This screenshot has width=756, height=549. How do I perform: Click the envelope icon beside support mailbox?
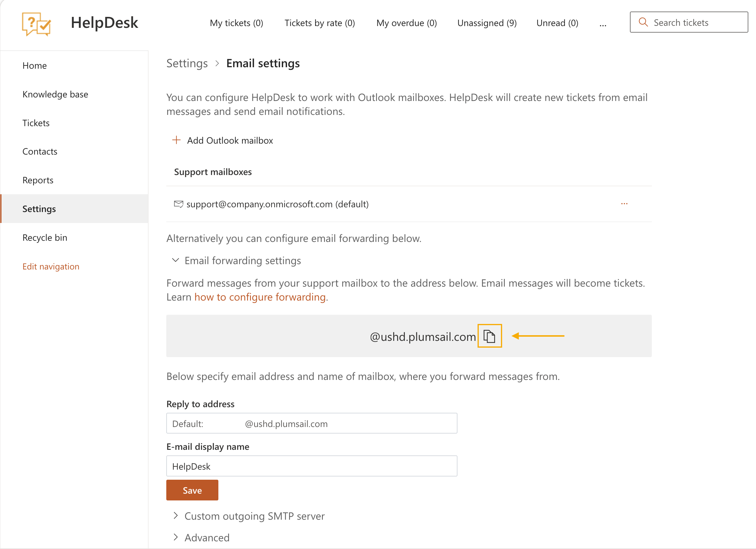pyautogui.click(x=179, y=204)
